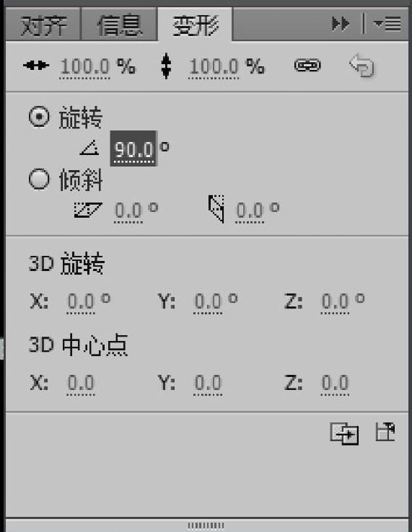Click the rotation 90.0 angle field
The image size is (412, 532).
click(133, 148)
